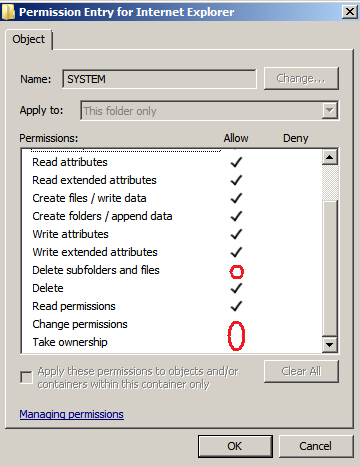This screenshot has width=360, height=466.
Task: Toggle Allow checkmark for Delete permission
Action: (236, 288)
